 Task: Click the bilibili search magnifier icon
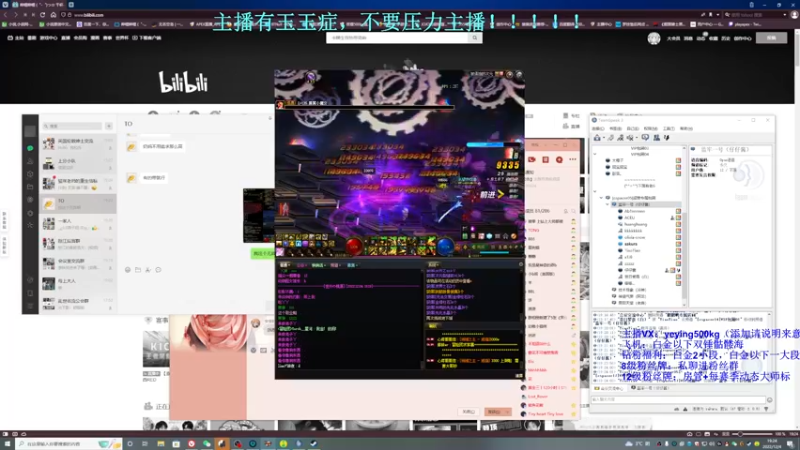click(x=475, y=38)
